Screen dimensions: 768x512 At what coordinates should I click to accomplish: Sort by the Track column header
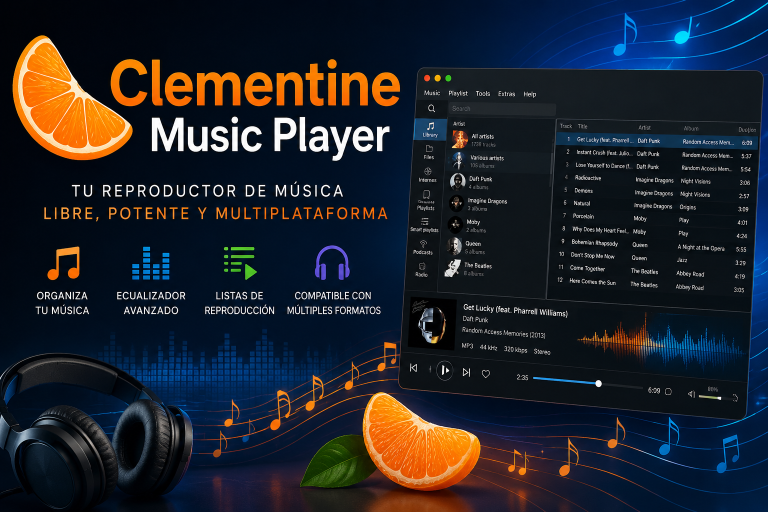pyautogui.click(x=566, y=126)
